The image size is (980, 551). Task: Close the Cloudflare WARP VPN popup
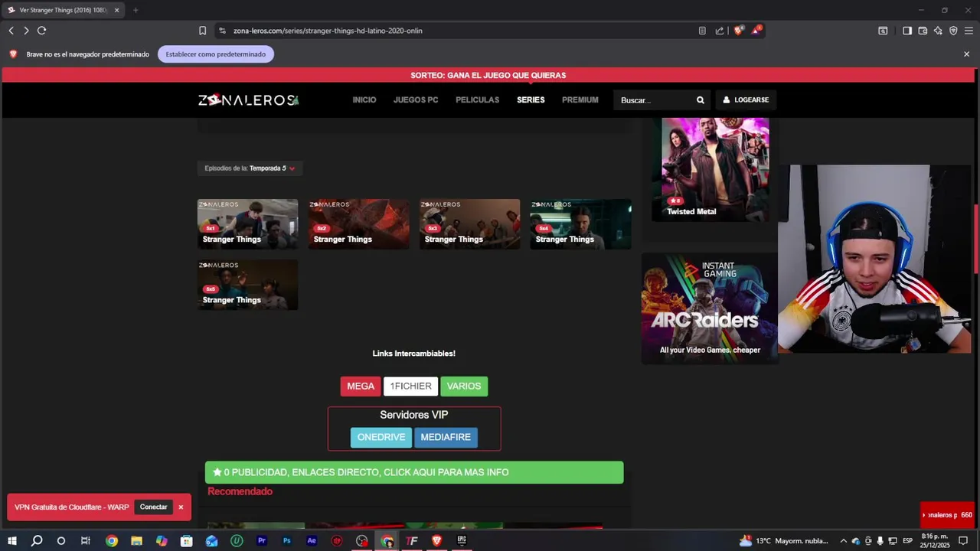coord(181,507)
